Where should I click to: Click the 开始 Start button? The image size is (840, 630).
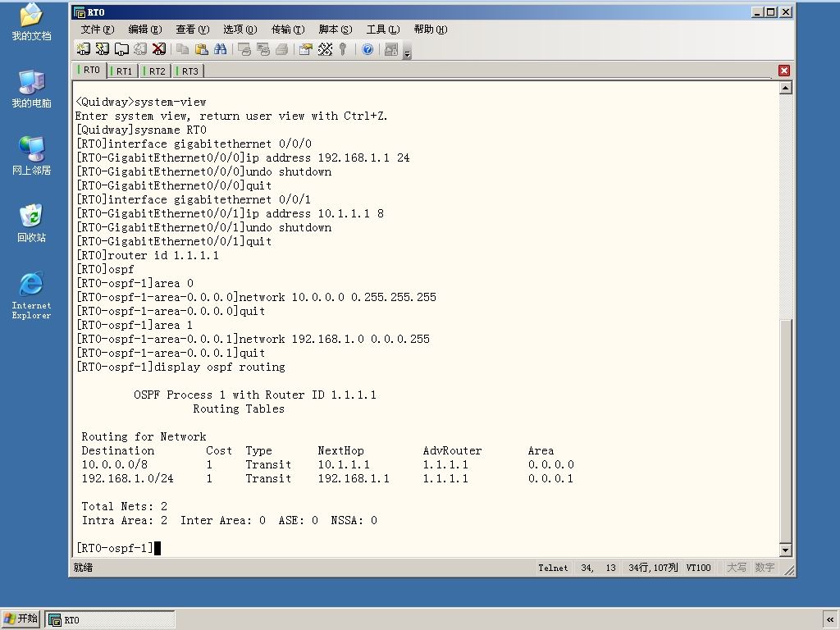(21, 619)
